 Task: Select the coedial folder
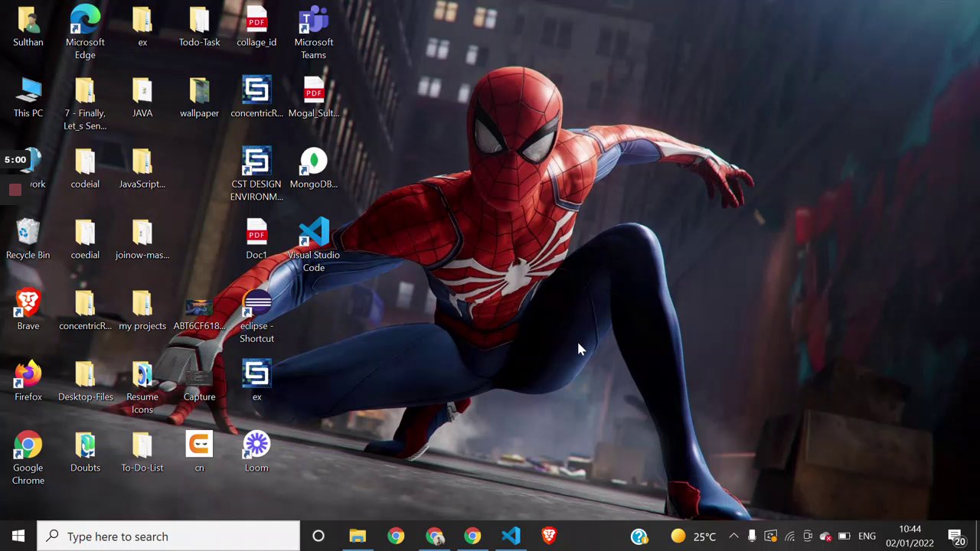[x=85, y=240]
